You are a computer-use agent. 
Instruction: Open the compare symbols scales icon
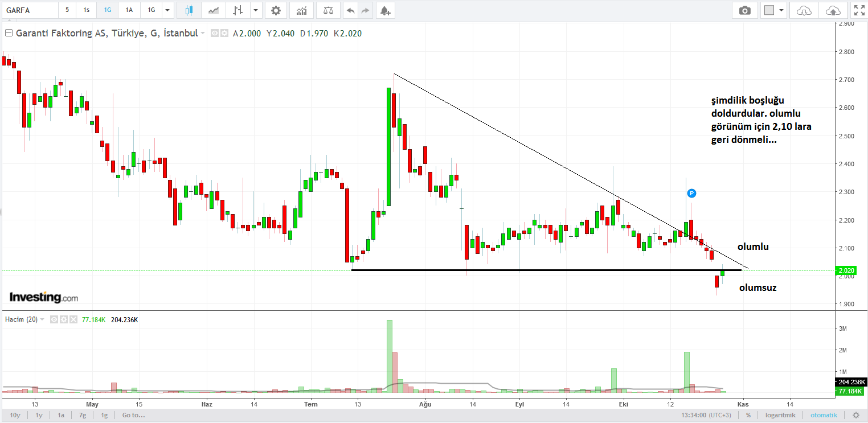tap(329, 10)
